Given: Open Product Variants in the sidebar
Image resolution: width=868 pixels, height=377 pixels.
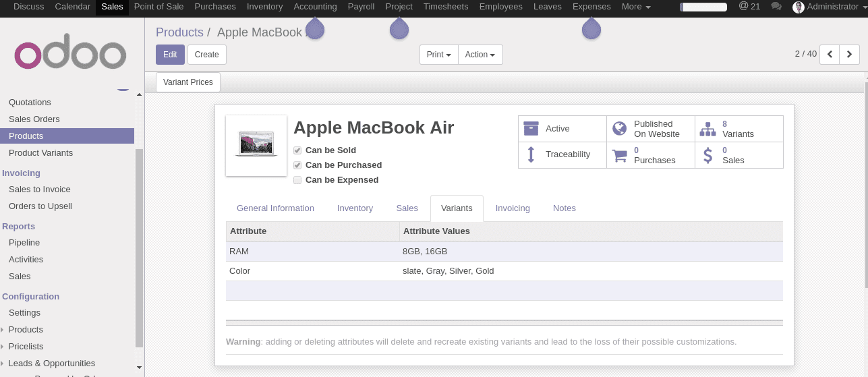Looking at the screenshot, I should click(40, 153).
